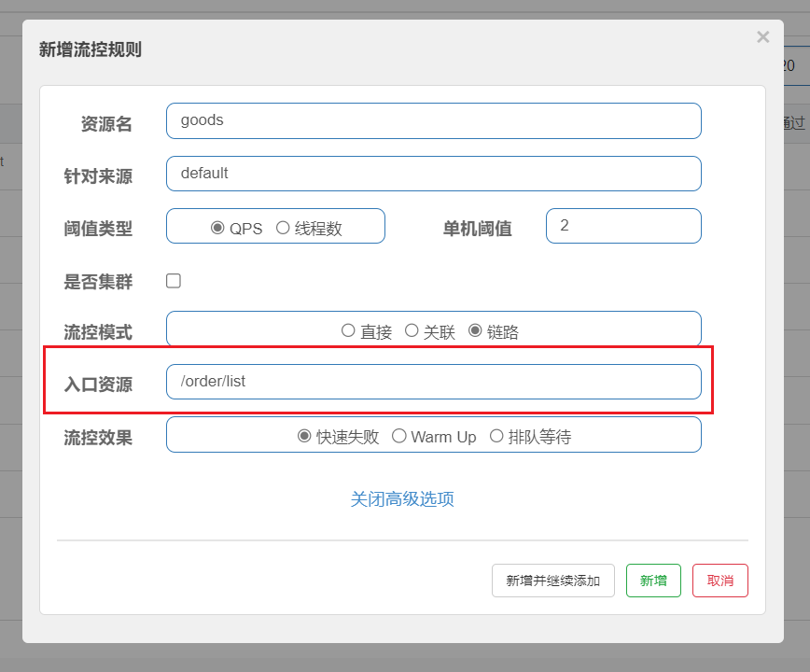Viewport: 810px width, 672px height.
Task: Click the background field showing 20
Action: (x=789, y=65)
